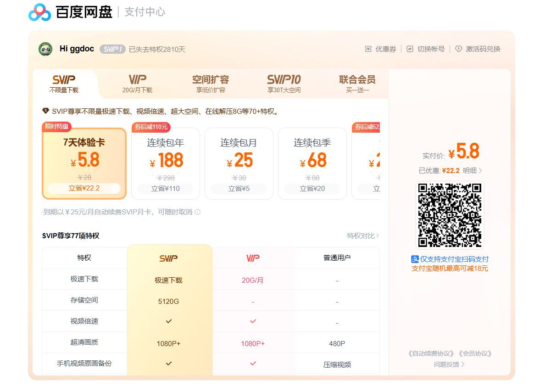The height and width of the screenshot is (392, 534).
Task: Click the 券后减110元 coupon tag
Action: coord(151,127)
